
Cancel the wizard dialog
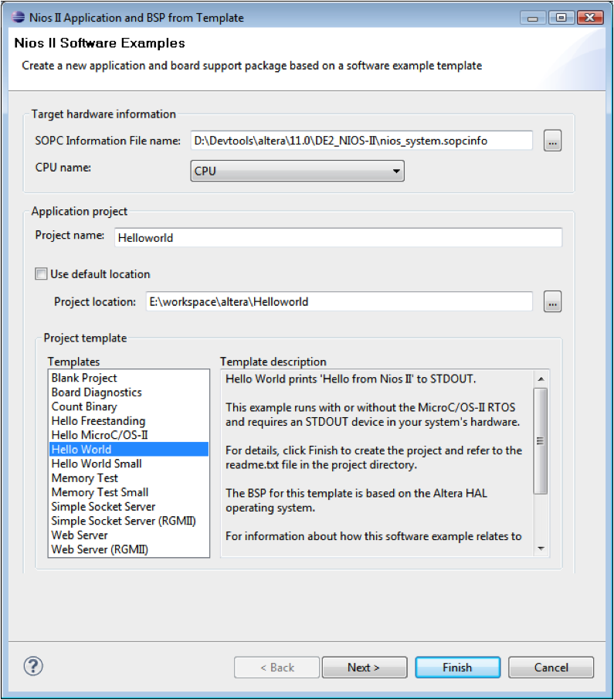tap(551, 668)
